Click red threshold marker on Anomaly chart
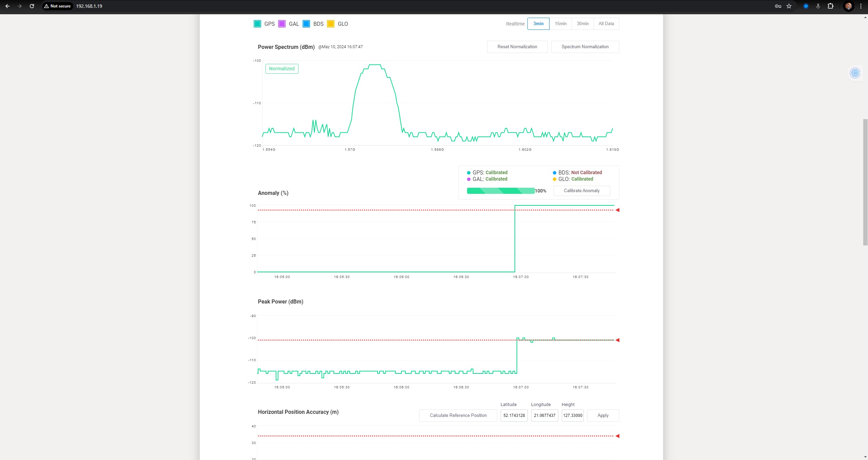Image resolution: width=868 pixels, height=460 pixels. click(x=617, y=210)
